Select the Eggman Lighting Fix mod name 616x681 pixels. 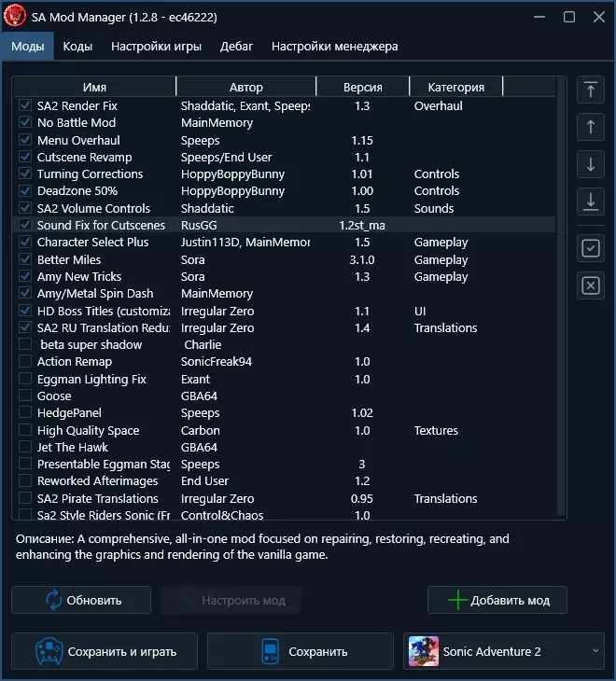coord(91,379)
